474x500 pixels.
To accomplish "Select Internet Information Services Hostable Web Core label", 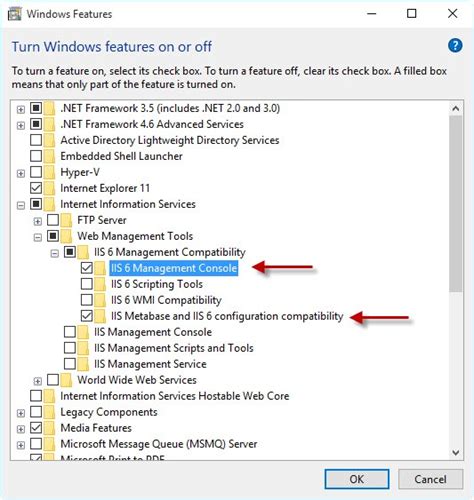I will tap(175, 396).
